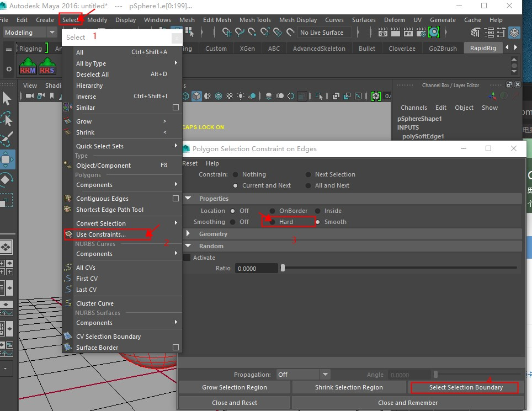Viewport: 532px width, 411px height.
Task: Open Channel Box Channels menu
Action: pyautogui.click(x=413, y=108)
